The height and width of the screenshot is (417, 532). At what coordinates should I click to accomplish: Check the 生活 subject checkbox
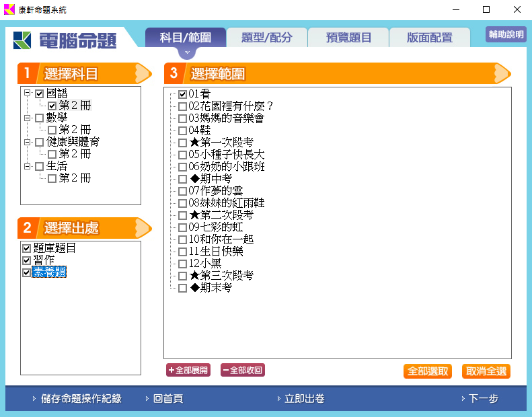[x=40, y=166]
